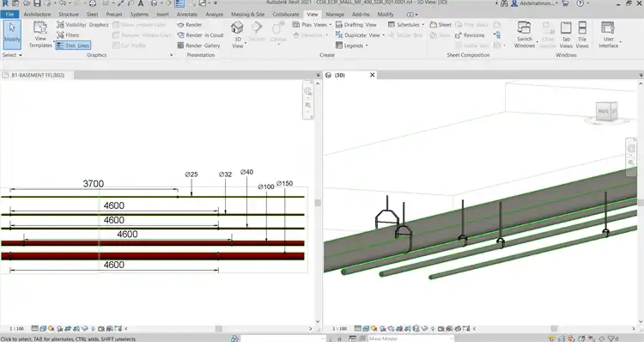The height and width of the screenshot is (342, 644).
Task: Click the search binoculars icon
Action: coord(504,3)
